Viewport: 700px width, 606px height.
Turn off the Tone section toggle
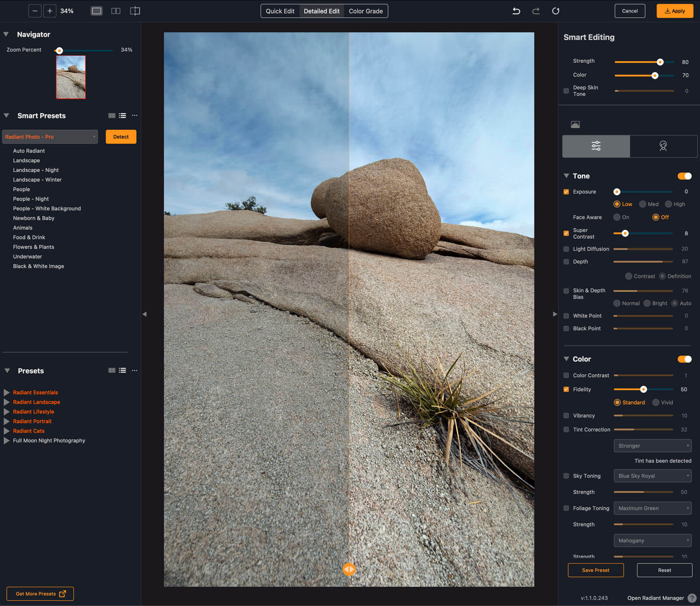click(x=685, y=176)
